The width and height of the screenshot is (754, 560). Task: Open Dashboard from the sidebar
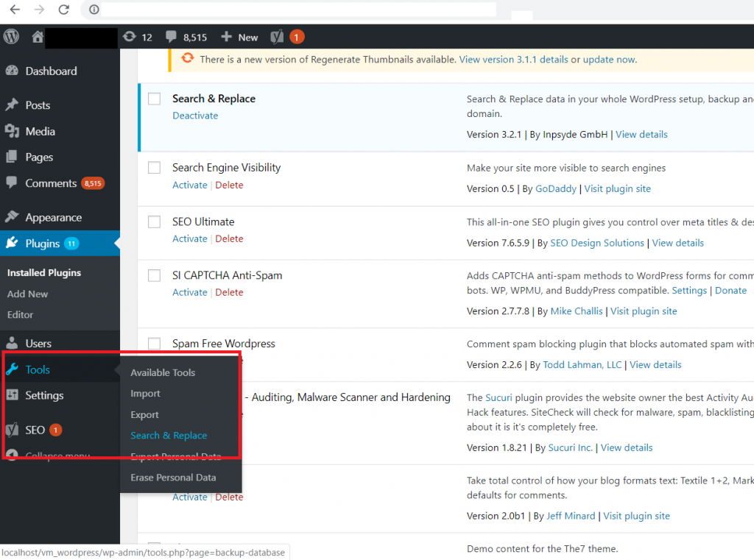(51, 71)
